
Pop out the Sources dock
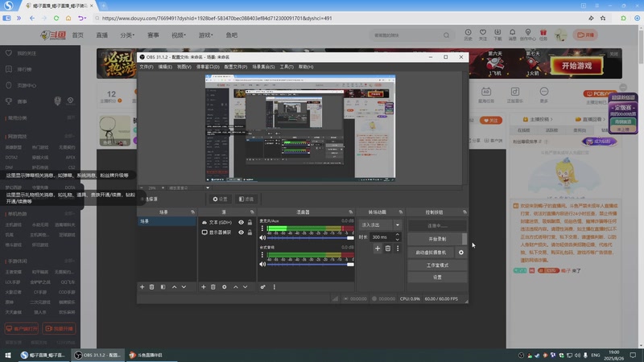click(x=252, y=212)
